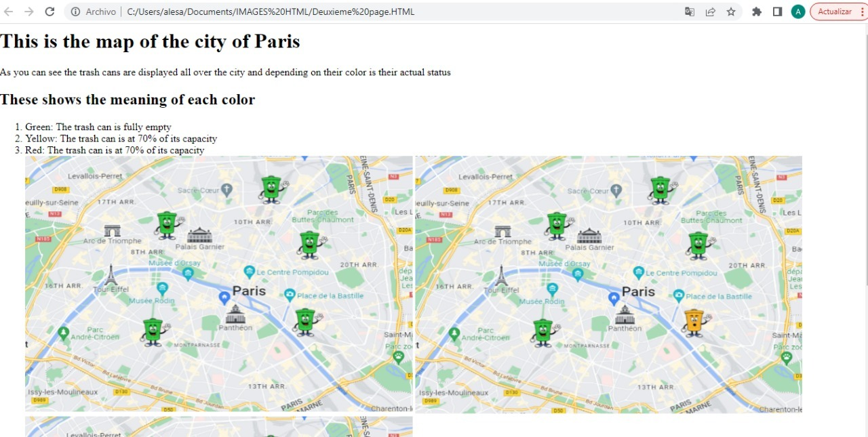Click the Paris label on the left map
This screenshot has width=868, height=437.
pos(249,291)
